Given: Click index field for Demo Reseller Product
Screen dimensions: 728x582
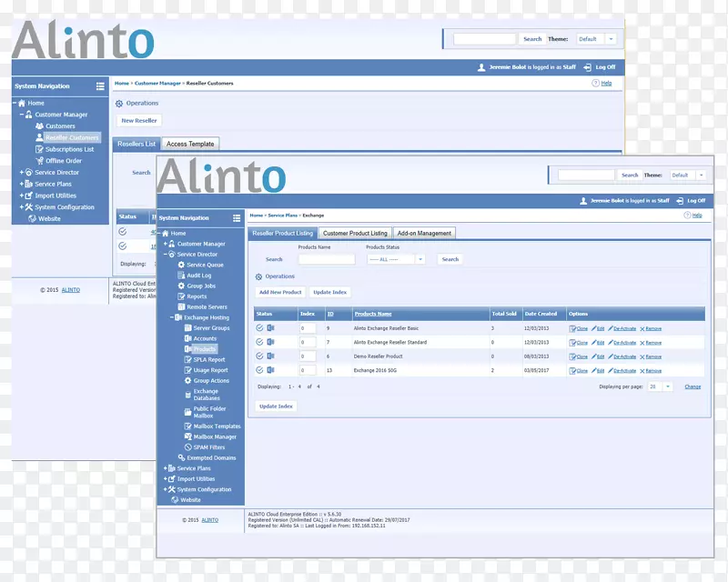Looking at the screenshot, I should 308,356.
